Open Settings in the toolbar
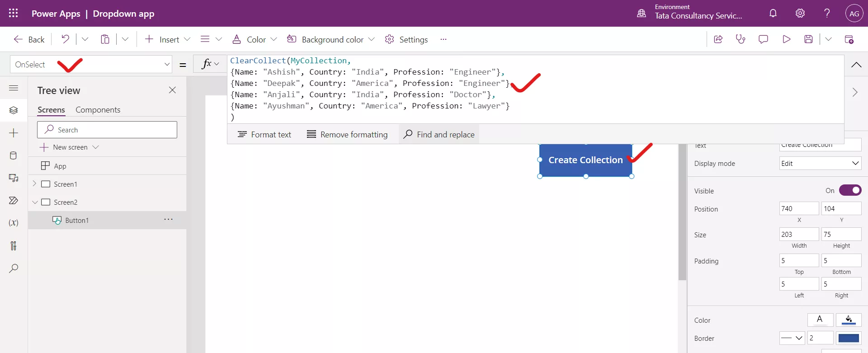The width and height of the screenshot is (868, 353). (x=406, y=39)
